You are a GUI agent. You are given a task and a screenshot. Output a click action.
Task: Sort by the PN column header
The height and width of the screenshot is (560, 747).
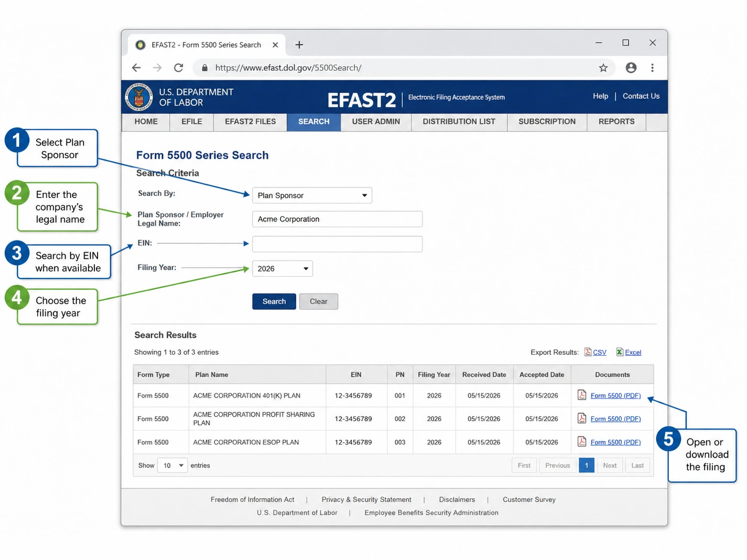[x=400, y=375]
